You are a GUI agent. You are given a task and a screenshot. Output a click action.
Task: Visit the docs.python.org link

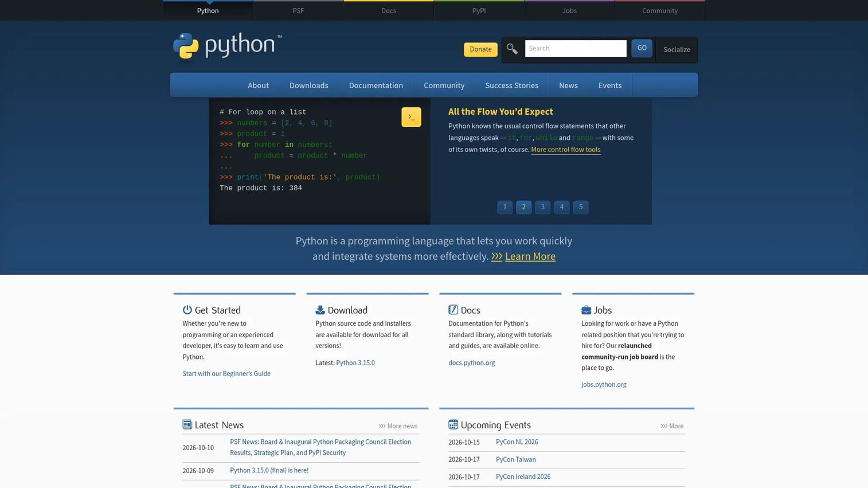tap(471, 363)
